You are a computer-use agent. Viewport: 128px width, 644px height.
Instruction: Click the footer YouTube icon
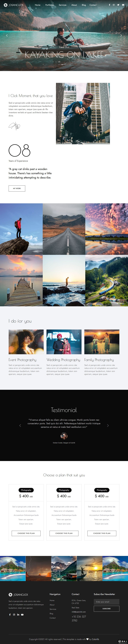coord(22,615)
